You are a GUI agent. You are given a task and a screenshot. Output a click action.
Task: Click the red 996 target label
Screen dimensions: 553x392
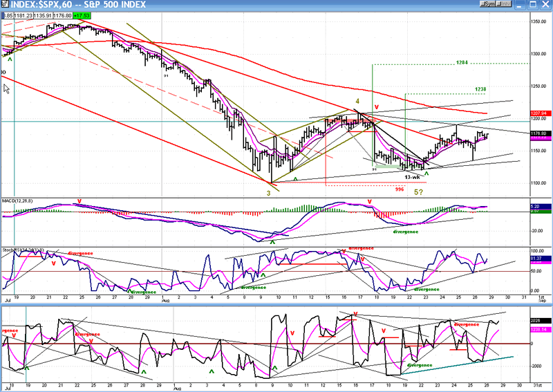point(400,189)
